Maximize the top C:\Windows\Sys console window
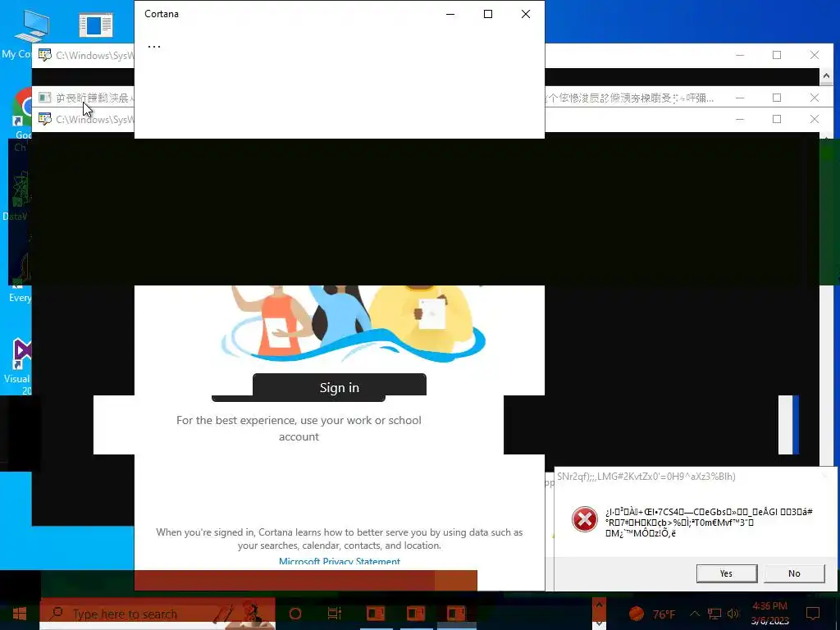Image resolution: width=840 pixels, height=630 pixels. [777, 55]
